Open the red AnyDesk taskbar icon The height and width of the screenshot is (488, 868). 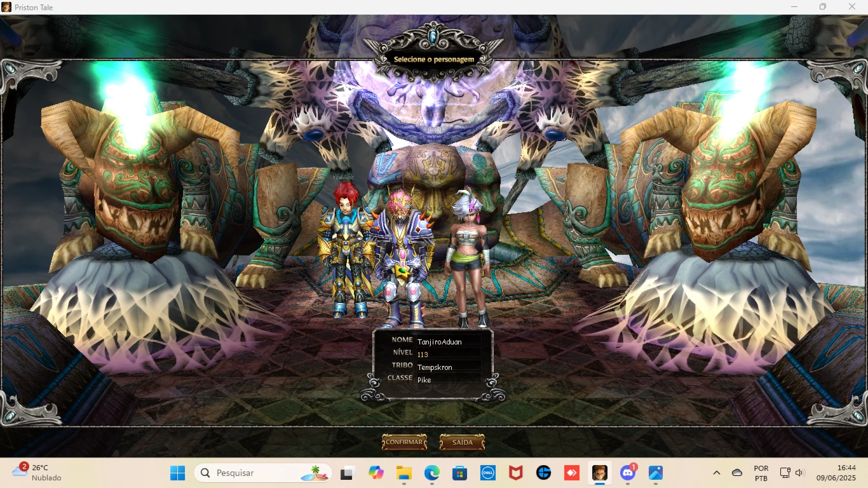click(x=572, y=473)
